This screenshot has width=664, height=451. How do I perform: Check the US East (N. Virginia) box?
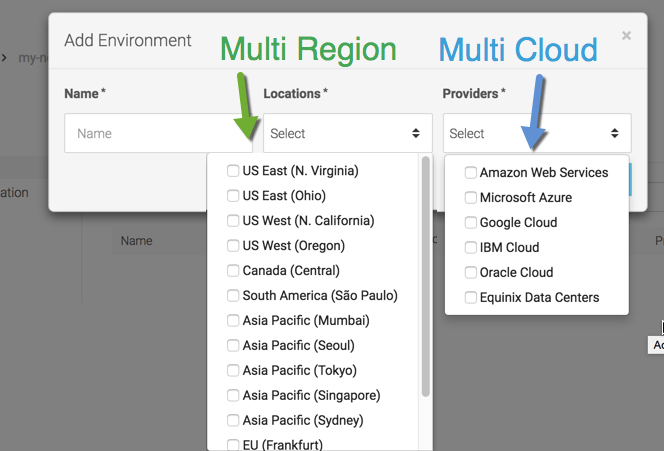(x=233, y=171)
